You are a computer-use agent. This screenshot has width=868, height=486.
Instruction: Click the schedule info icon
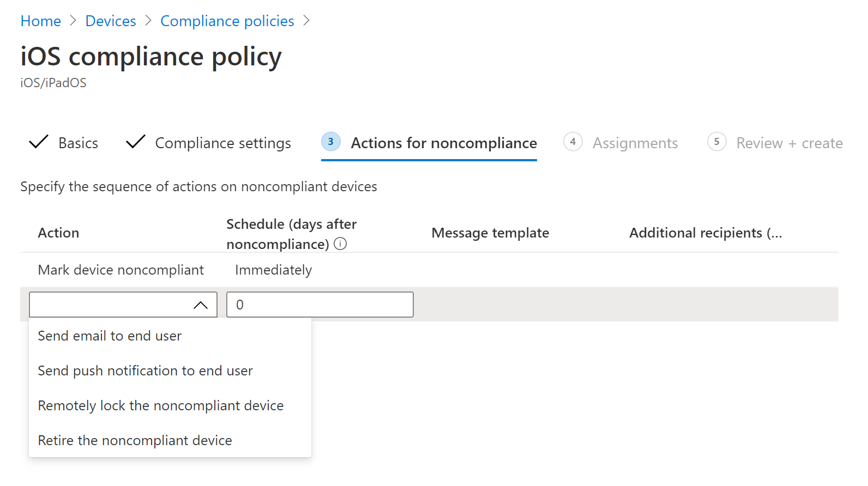pyautogui.click(x=340, y=244)
